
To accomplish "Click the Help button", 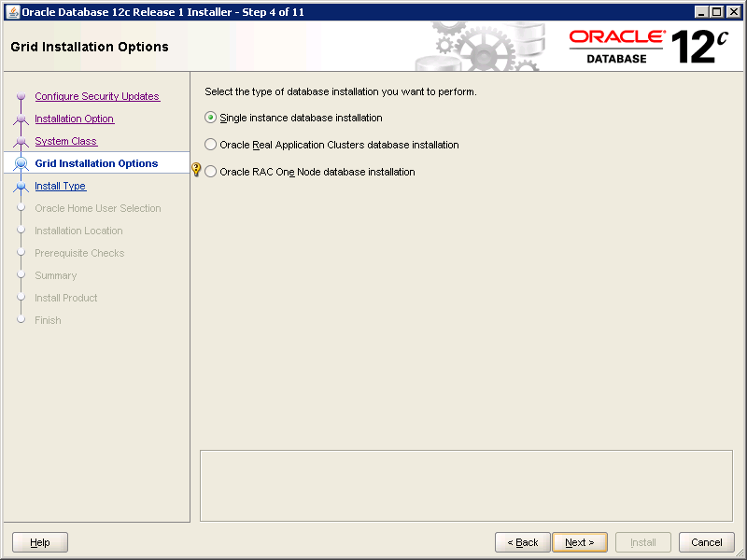I will click(x=40, y=542).
